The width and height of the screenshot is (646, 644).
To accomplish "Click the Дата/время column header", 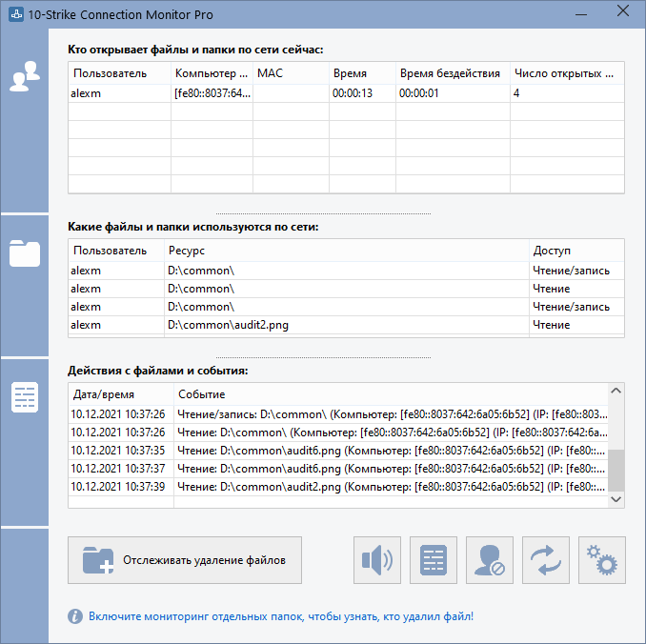I will [121, 394].
